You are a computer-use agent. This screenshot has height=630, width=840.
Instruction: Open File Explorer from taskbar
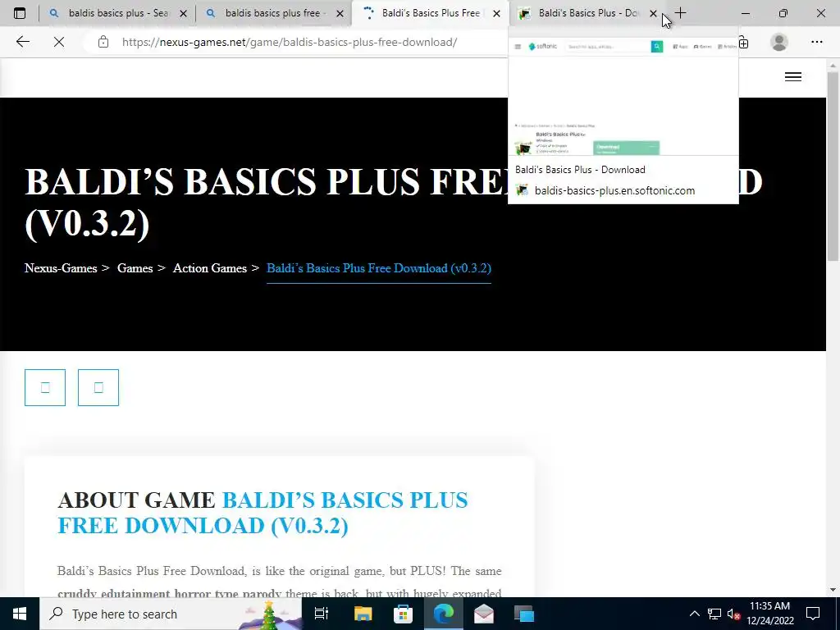363,614
